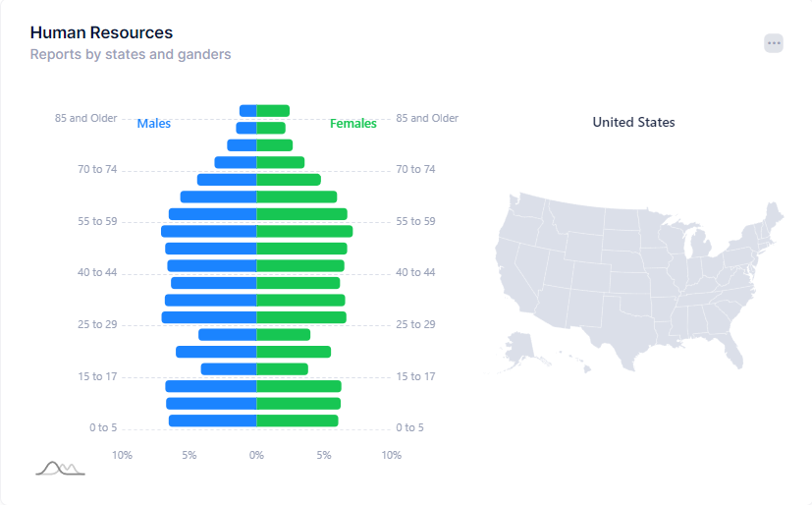Image resolution: width=812 pixels, height=505 pixels.
Task: Click the United States map title
Action: pyautogui.click(x=633, y=123)
